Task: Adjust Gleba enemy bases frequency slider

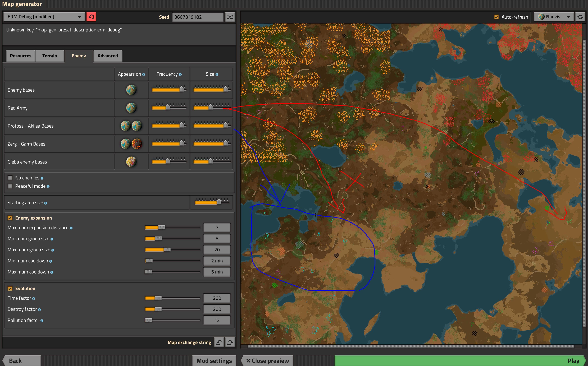Action: [169, 161]
